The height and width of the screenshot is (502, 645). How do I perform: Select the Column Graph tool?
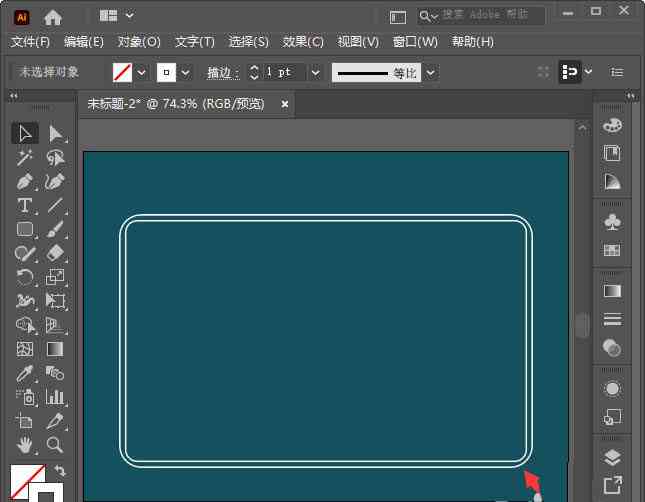point(55,397)
